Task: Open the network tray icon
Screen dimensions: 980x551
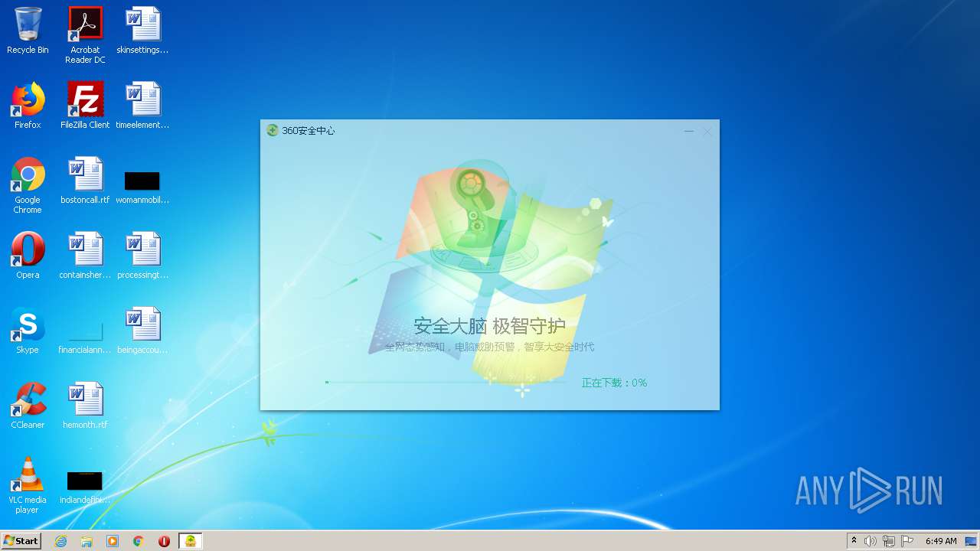Action: (889, 541)
